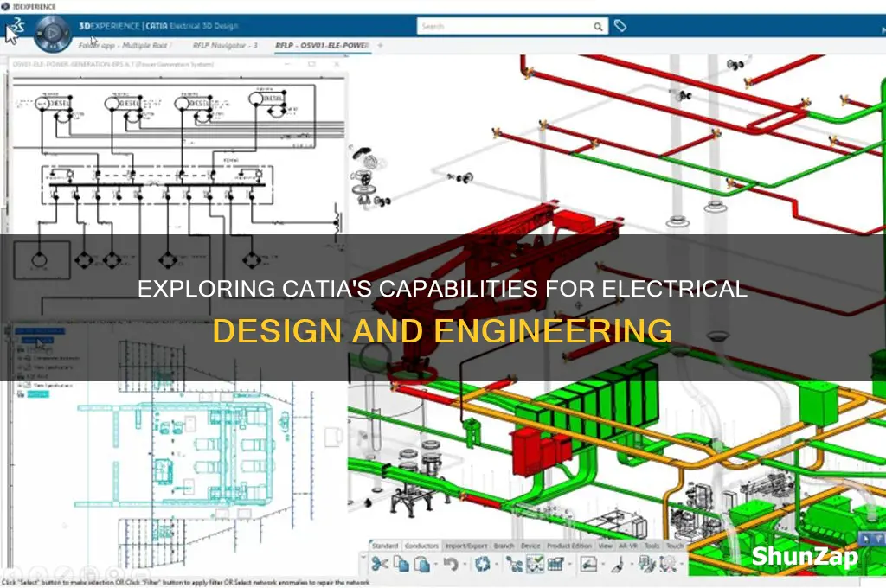The height and width of the screenshot is (588, 886).
Task: Click the Paste icon
Action: click(422, 564)
